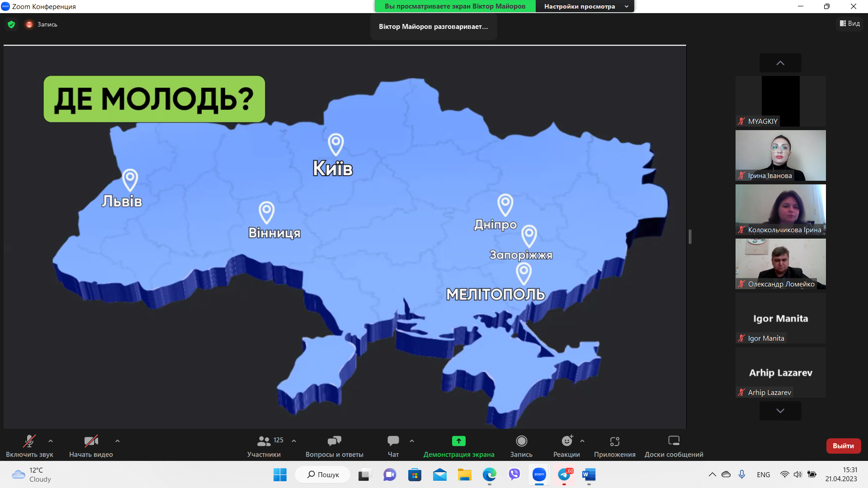
Task: Open the Reactions (Реакции) menu
Action: coord(566,441)
